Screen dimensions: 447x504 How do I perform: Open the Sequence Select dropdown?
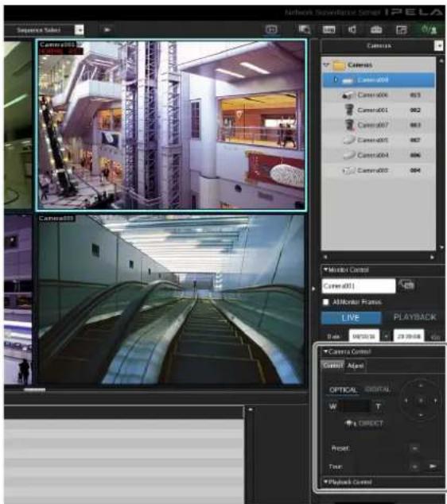(x=79, y=30)
